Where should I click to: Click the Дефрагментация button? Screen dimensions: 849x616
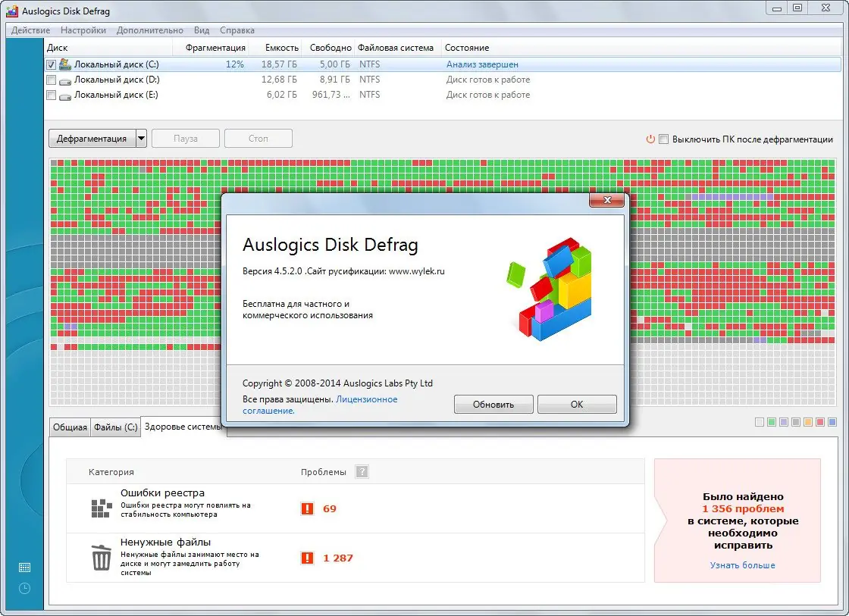[92, 139]
